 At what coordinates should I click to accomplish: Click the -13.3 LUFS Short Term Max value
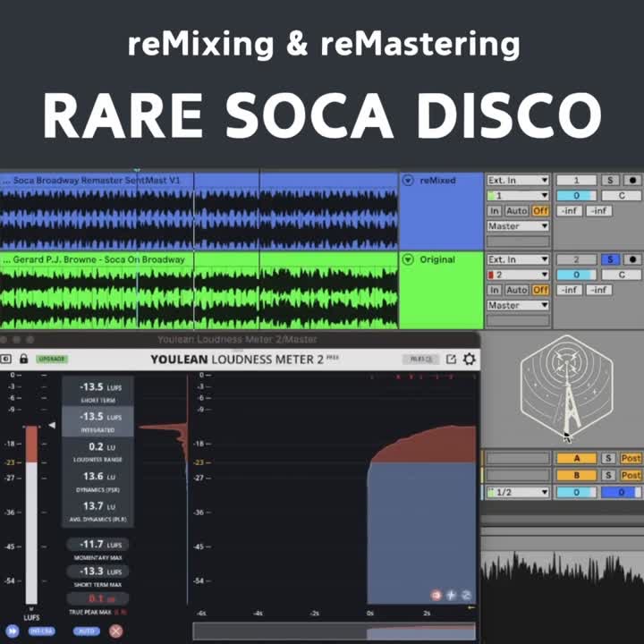point(97,572)
